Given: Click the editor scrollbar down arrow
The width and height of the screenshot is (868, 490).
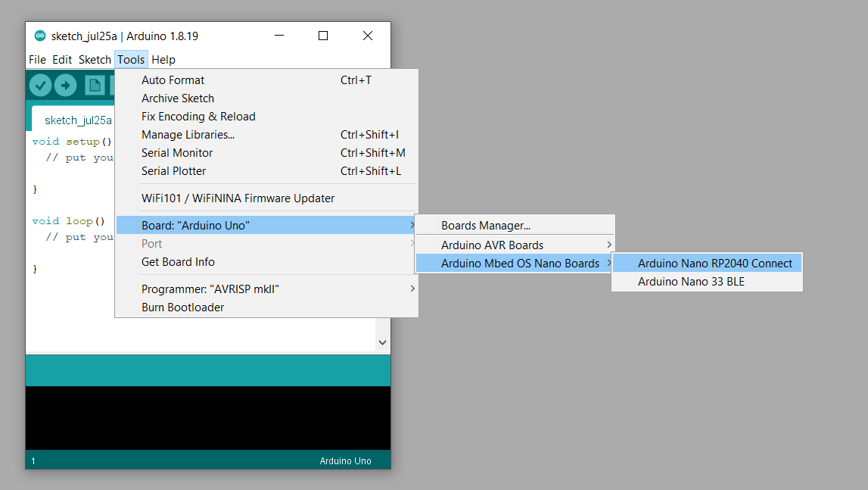Looking at the screenshot, I should (x=382, y=342).
